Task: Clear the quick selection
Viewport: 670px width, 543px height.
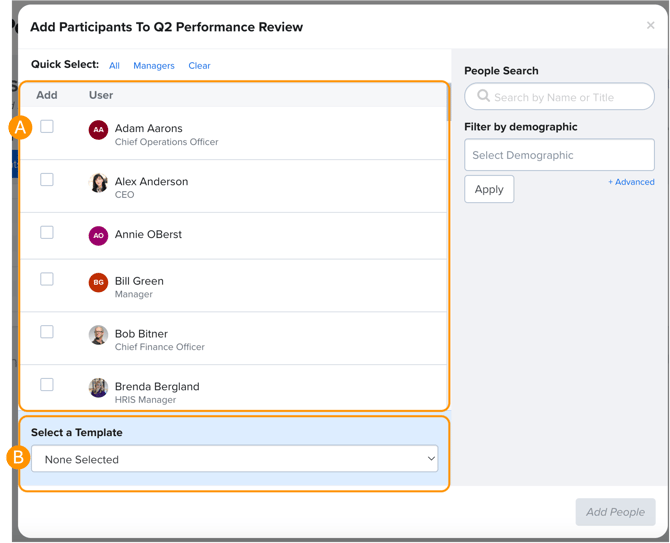Action: coord(199,66)
